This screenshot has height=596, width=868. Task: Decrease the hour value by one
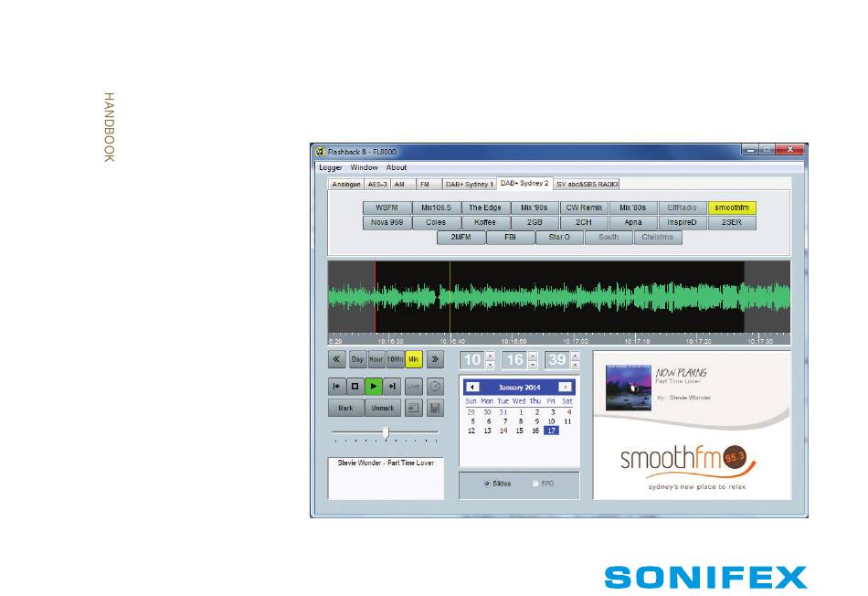pos(490,365)
